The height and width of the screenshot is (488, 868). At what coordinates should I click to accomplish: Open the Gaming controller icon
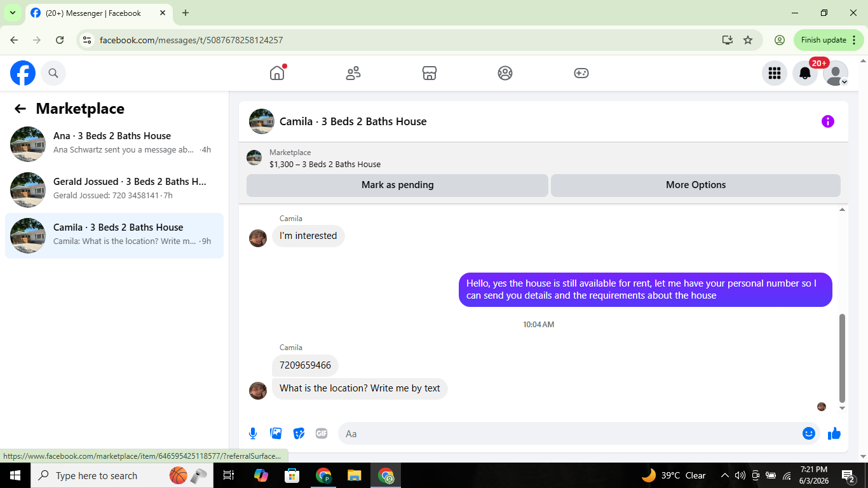pyautogui.click(x=581, y=73)
